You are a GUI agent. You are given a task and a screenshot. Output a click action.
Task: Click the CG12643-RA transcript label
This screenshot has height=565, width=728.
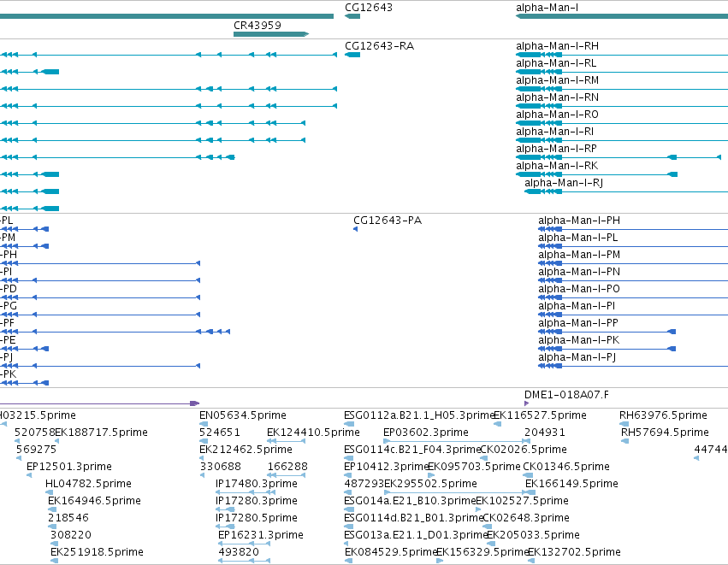pos(379,46)
